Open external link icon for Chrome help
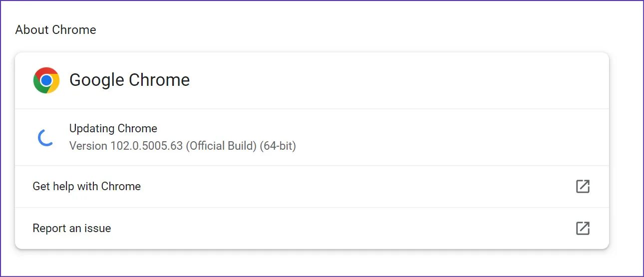This screenshot has width=644, height=277. coord(583,186)
